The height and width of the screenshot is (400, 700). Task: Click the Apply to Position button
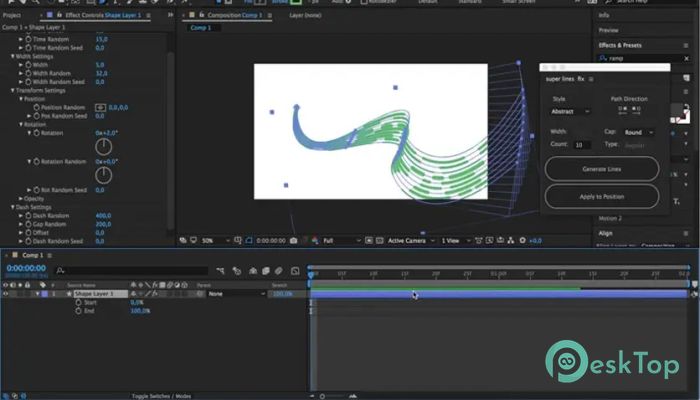(x=601, y=196)
